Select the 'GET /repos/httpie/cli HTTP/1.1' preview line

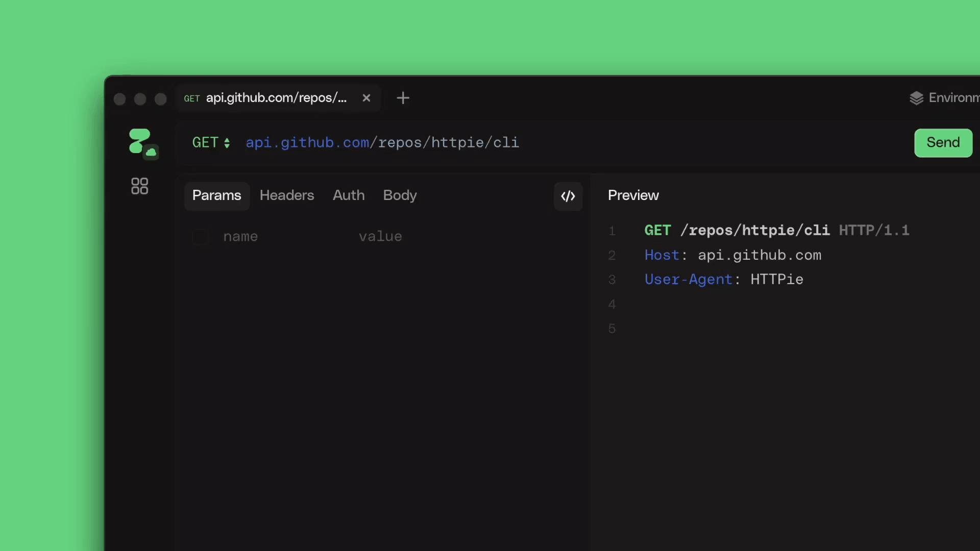click(777, 231)
